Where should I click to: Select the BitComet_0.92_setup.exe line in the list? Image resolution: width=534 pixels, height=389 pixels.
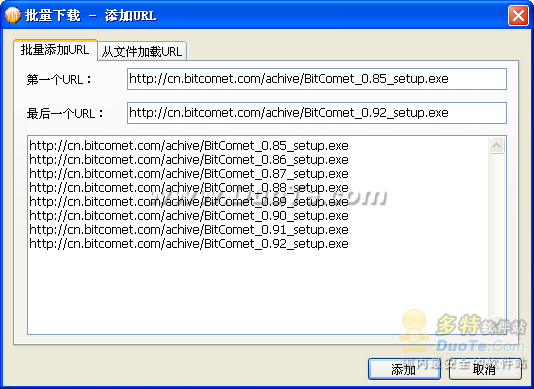(x=189, y=244)
